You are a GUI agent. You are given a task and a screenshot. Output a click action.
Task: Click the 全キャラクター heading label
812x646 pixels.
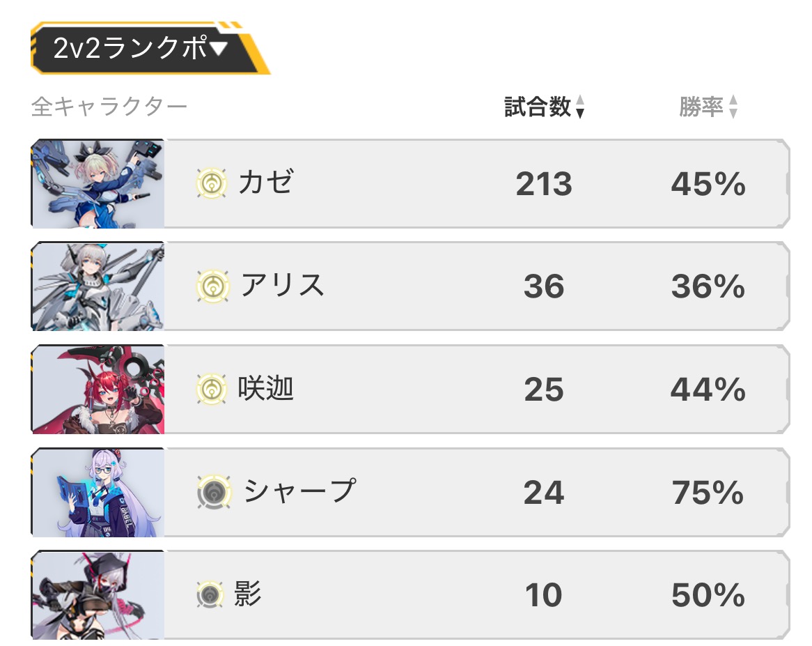pos(109,107)
